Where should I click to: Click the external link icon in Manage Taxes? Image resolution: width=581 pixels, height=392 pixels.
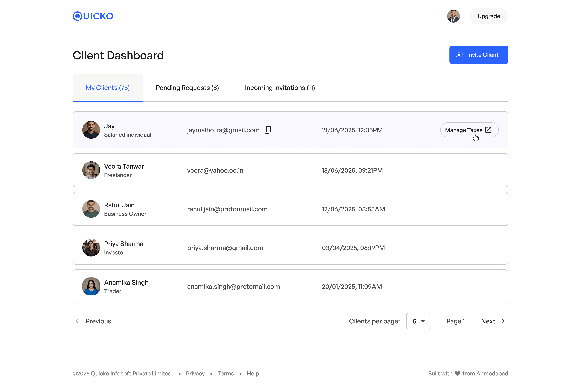tap(488, 130)
